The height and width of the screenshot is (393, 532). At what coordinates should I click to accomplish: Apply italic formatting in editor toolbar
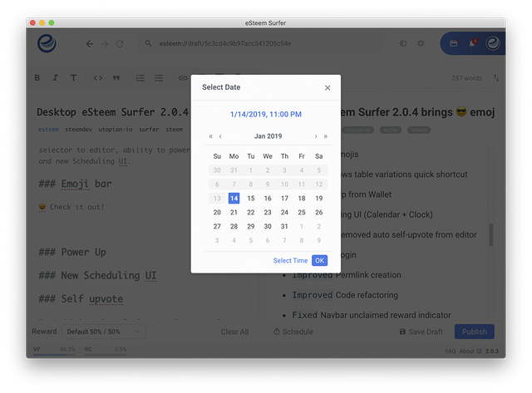click(x=55, y=78)
